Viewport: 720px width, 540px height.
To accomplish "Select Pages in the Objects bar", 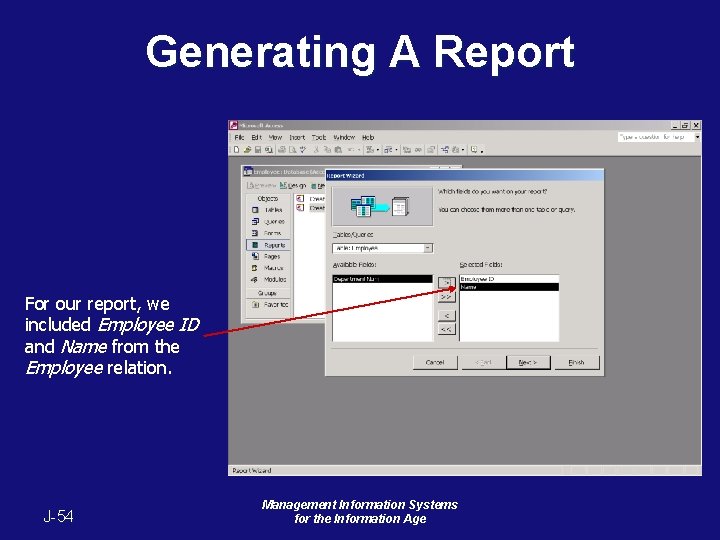I will [269, 257].
